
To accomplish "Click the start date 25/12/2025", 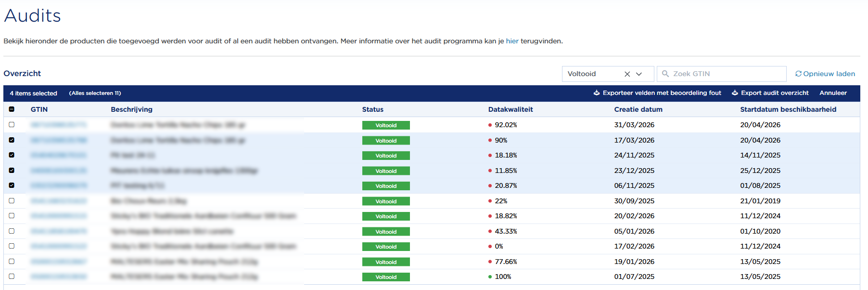I will pyautogui.click(x=760, y=171).
